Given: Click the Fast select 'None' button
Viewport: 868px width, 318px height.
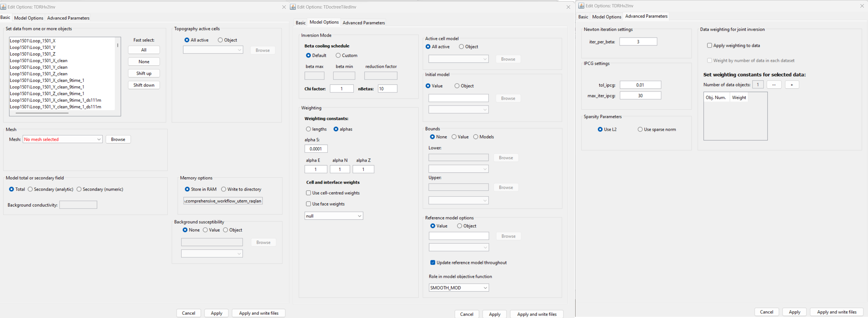Looking at the screenshot, I should [x=144, y=62].
